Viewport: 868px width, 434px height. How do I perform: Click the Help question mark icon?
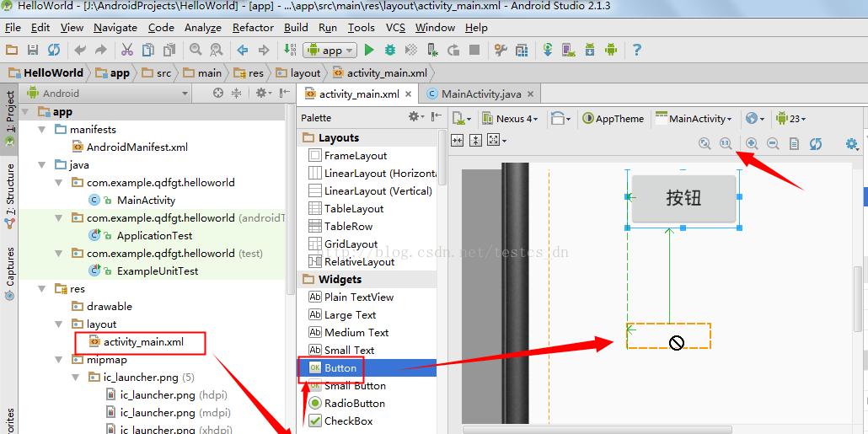(636, 50)
